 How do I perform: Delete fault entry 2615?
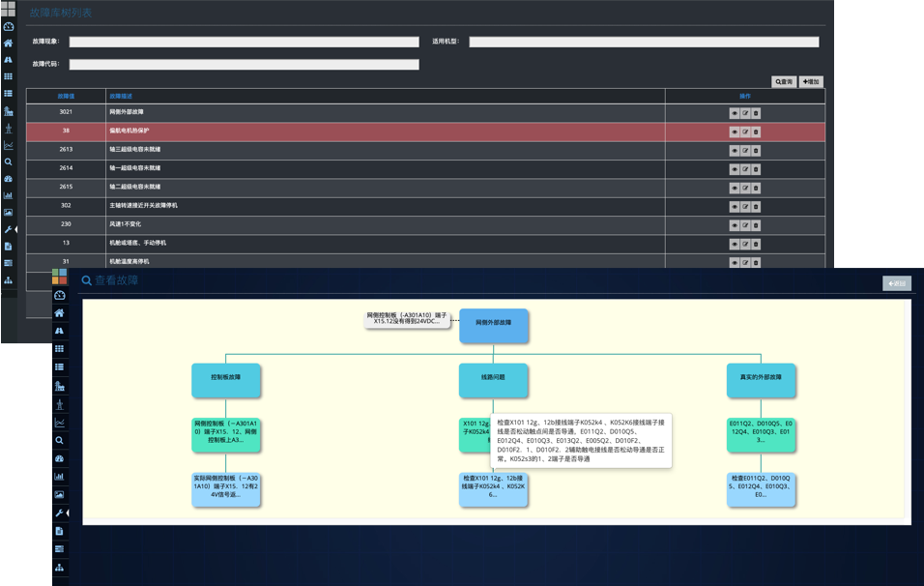[x=756, y=188]
